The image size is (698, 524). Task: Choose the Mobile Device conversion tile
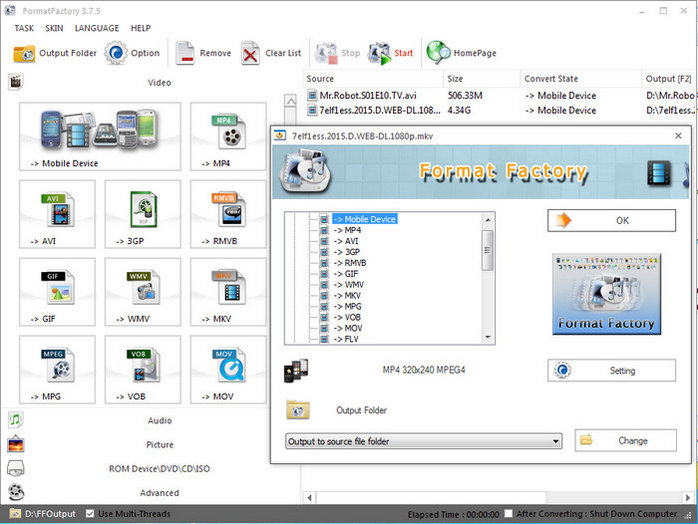coord(100,136)
